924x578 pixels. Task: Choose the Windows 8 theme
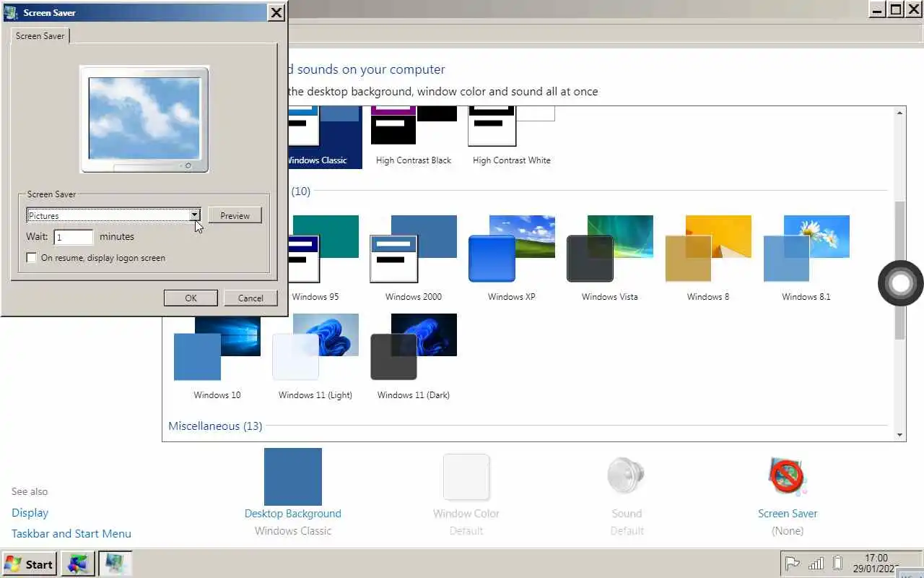(x=707, y=258)
